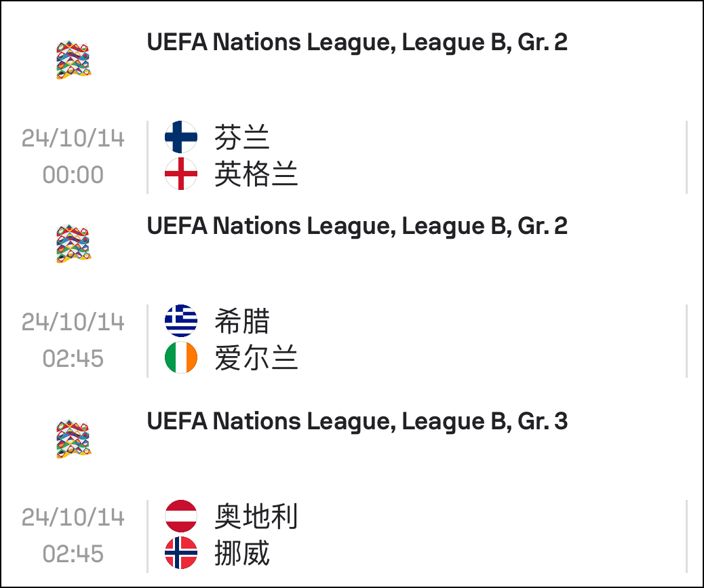
Task: Open the UEFA Nations League, League B, Gr. 3 link
Action: coord(357,421)
